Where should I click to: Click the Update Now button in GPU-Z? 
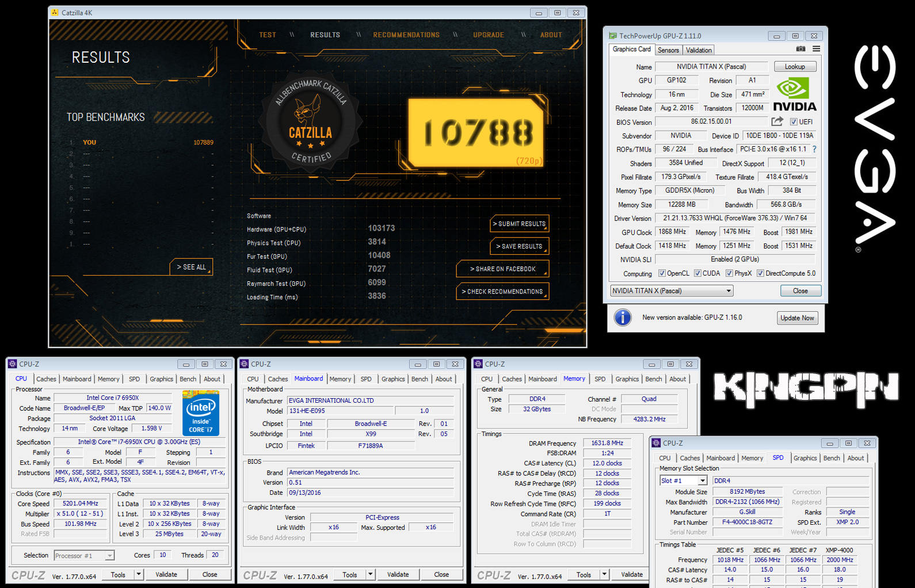[x=797, y=318]
